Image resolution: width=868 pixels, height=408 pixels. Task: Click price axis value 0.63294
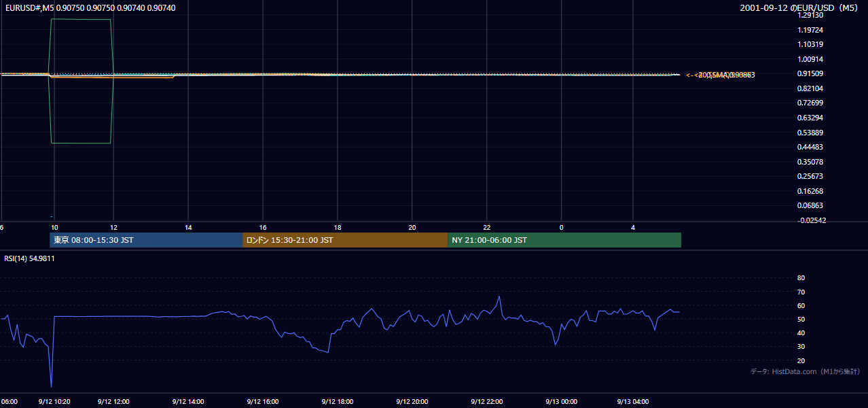(x=810, y=118)
